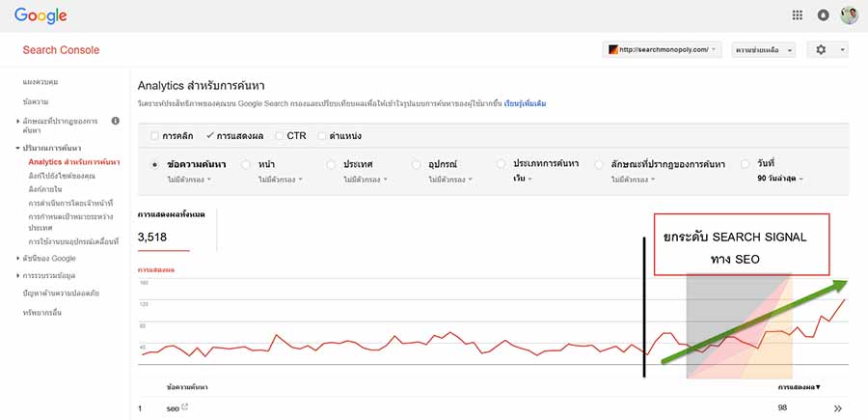Enable the ตำแหน่ง (position) checkbox
Image resolution: width=868 pixels, height=420 pixels.
(321, 136)
